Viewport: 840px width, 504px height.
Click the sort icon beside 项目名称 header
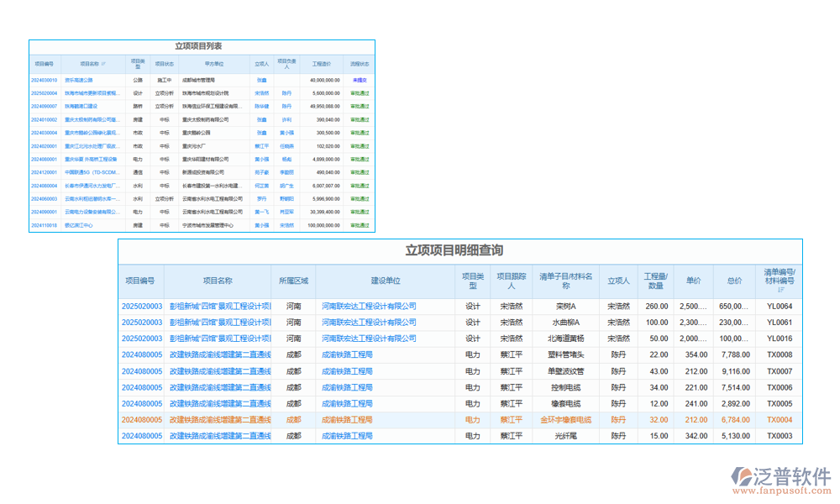(105, 63)
